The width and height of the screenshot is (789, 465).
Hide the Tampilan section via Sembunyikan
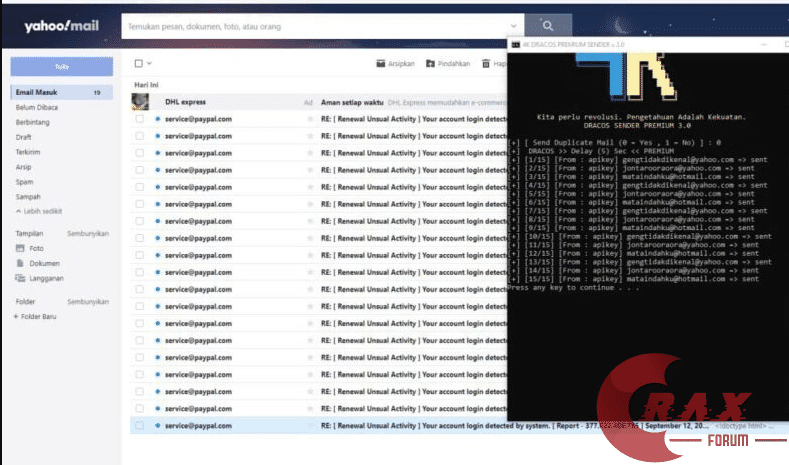coord(88,234)
